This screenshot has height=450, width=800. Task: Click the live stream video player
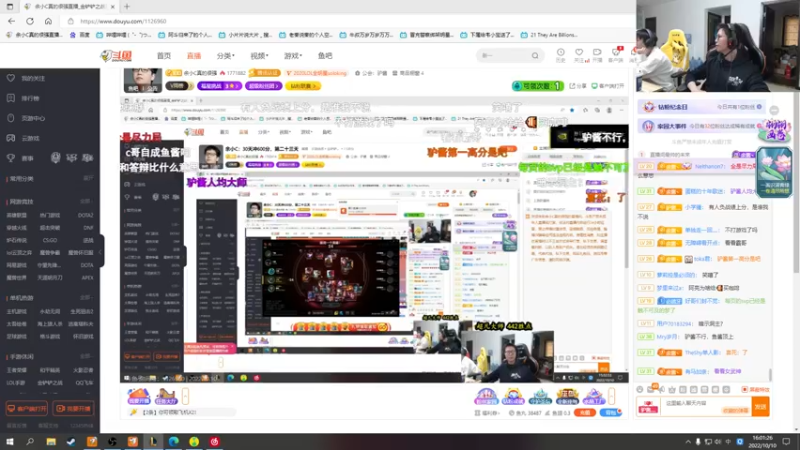pyautogui.click(x=374, y=239)
